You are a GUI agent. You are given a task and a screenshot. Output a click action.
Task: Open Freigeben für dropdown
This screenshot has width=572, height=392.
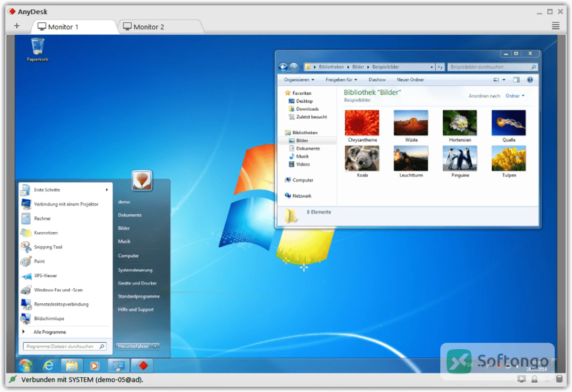click(x=341, y=80)
